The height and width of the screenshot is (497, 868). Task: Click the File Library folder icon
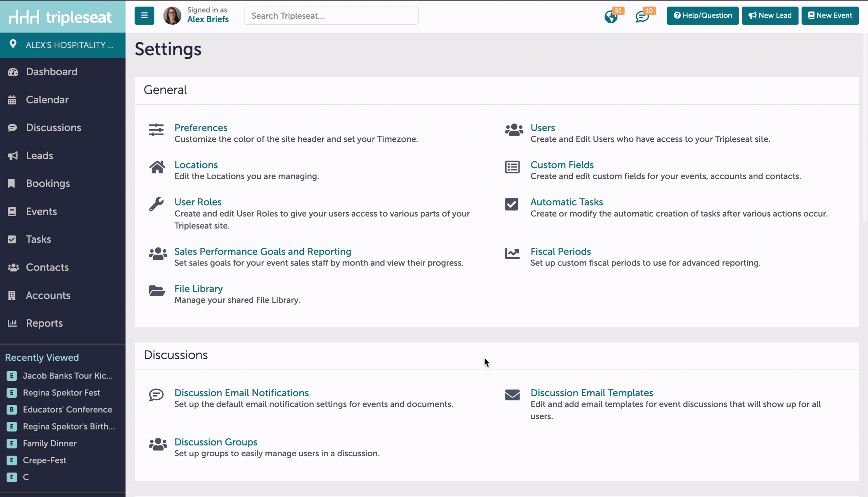point(157,291)
